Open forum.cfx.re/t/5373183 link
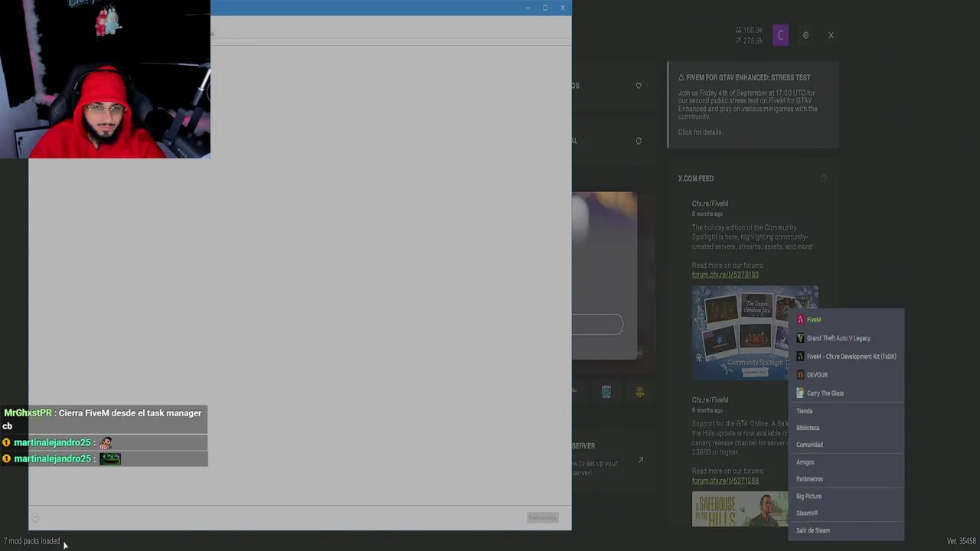 725,275
